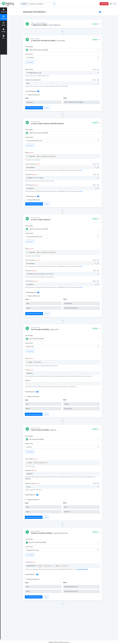Toggle Simple Response in the Current Date step
Viewport: 118px width, 644px height.
38,91
